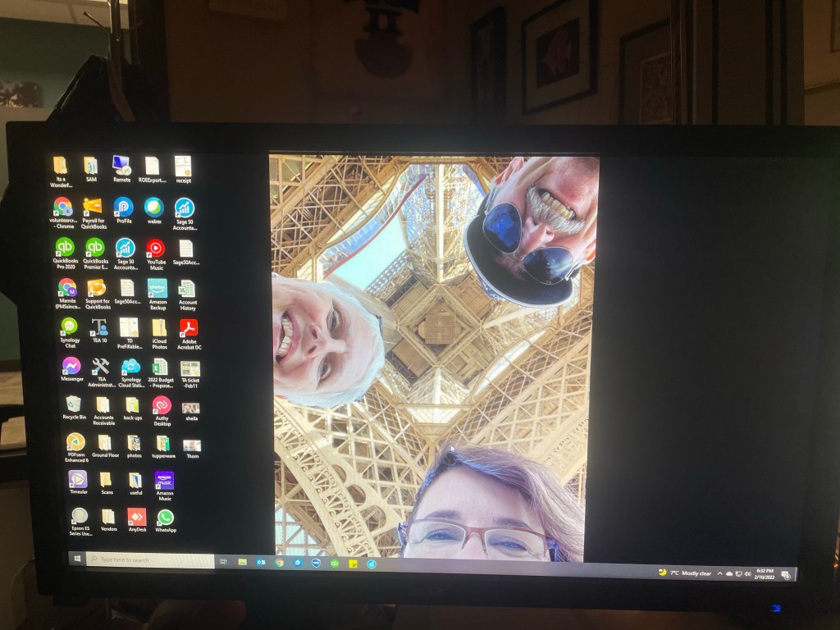Launch YouTube Music from the desktop

[156, 249]
